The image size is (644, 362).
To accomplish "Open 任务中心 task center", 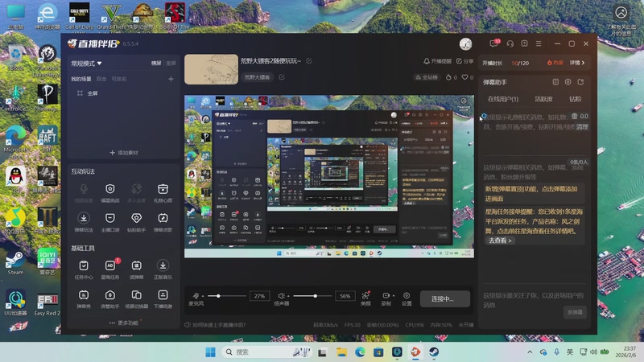I will pos(84,269).
